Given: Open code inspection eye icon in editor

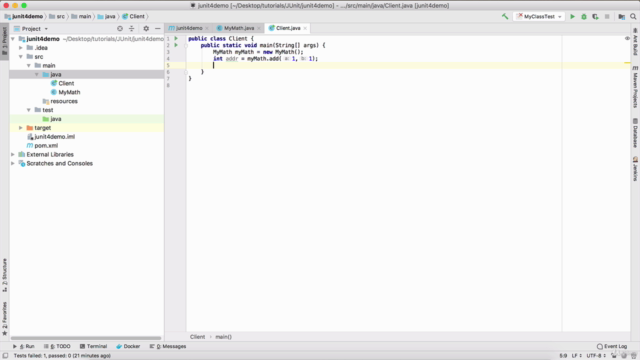Looking at the screenshot, I should click(627, 38).
